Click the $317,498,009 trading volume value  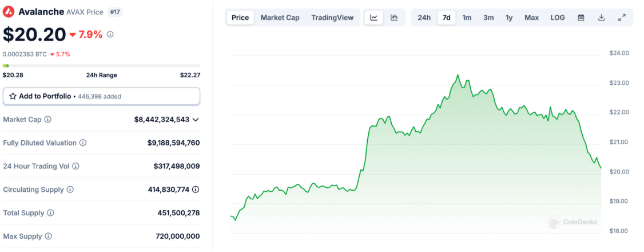pos(177,167)
